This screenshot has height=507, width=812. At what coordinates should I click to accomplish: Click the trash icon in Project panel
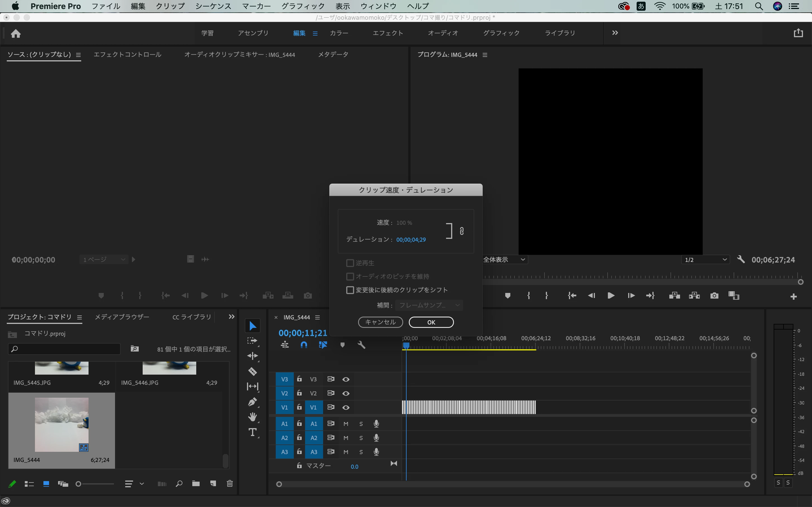(x=230, y=483)
